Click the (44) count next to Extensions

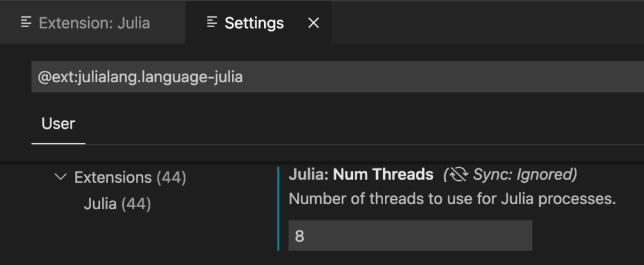click(x=171, y=178)
